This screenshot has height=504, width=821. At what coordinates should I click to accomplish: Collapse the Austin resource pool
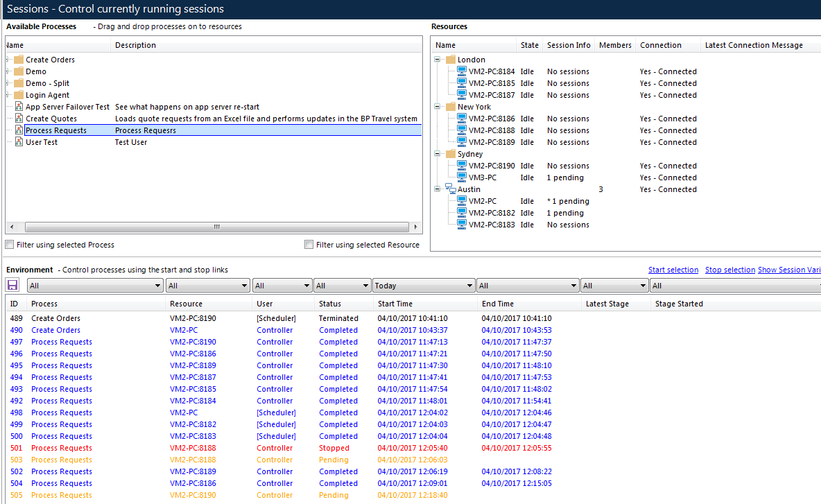(x=438, y=189)
